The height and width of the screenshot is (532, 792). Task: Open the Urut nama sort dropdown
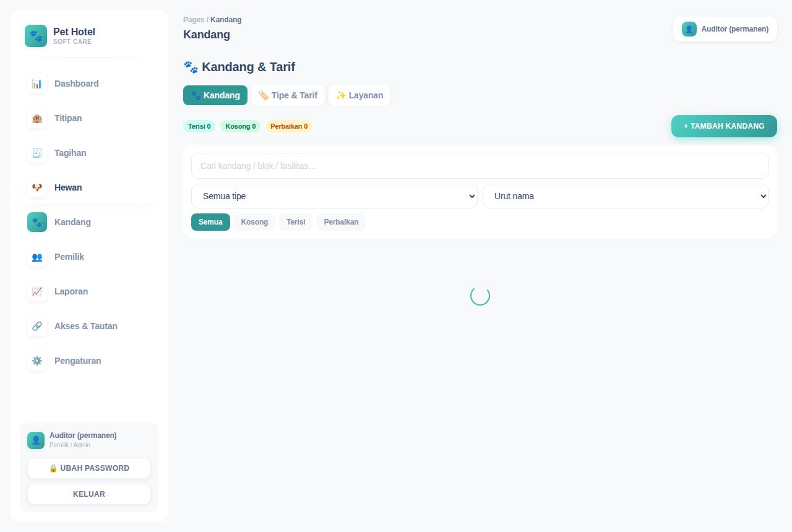pyautogui.click(x=626, y=196)
